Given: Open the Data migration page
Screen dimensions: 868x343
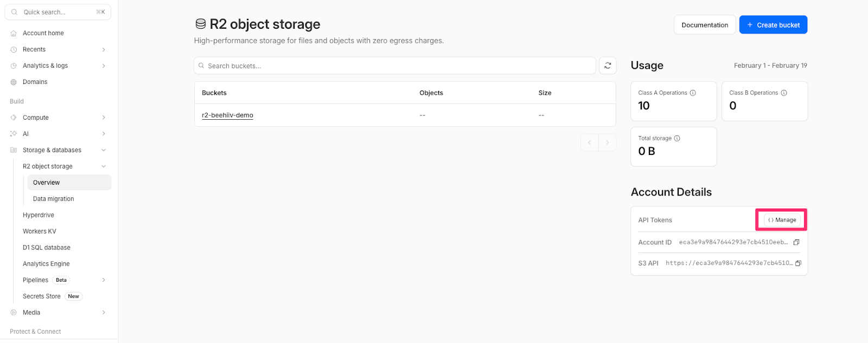Looking at the screenshot, I should [x=53, y=199].
